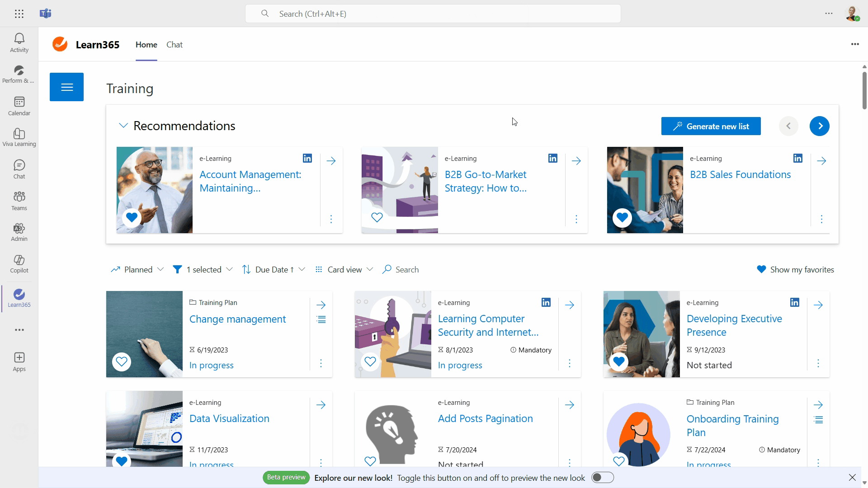868x488 pixels.
Task: Open Teams settings and more ellipsis
Action: (829, 14)
